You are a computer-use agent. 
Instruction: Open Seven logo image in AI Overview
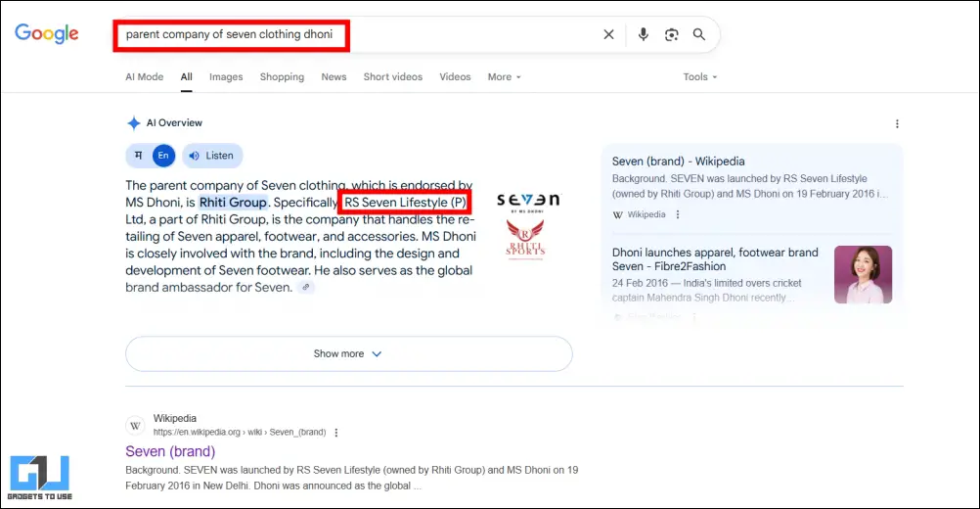[529, 202]
